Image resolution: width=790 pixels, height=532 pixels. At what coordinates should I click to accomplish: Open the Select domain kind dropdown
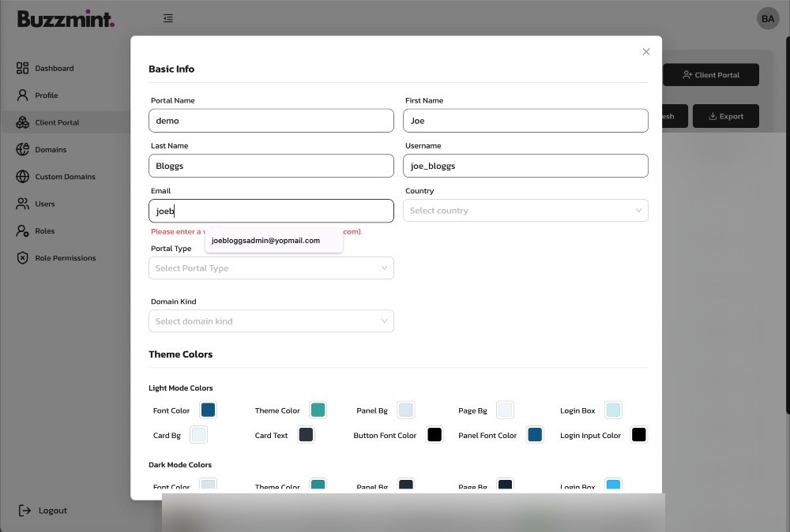(271, 321)
